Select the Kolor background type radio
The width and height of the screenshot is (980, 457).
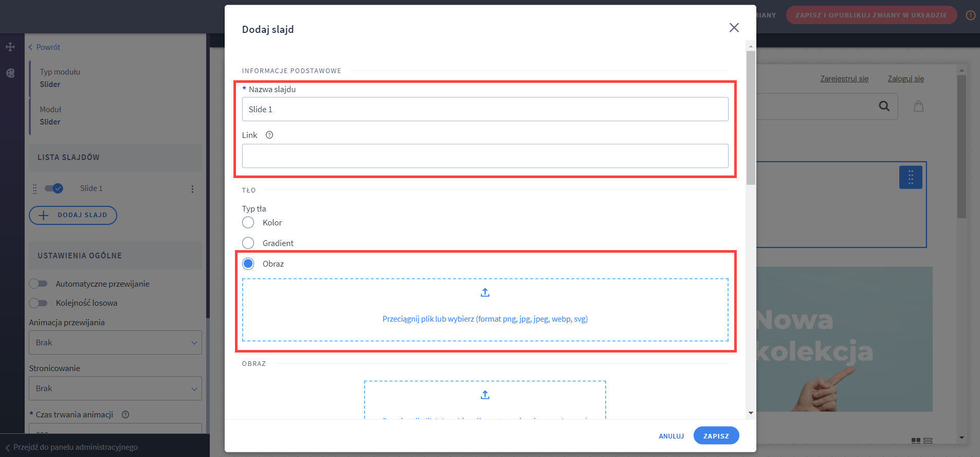[x=248, y=223]
